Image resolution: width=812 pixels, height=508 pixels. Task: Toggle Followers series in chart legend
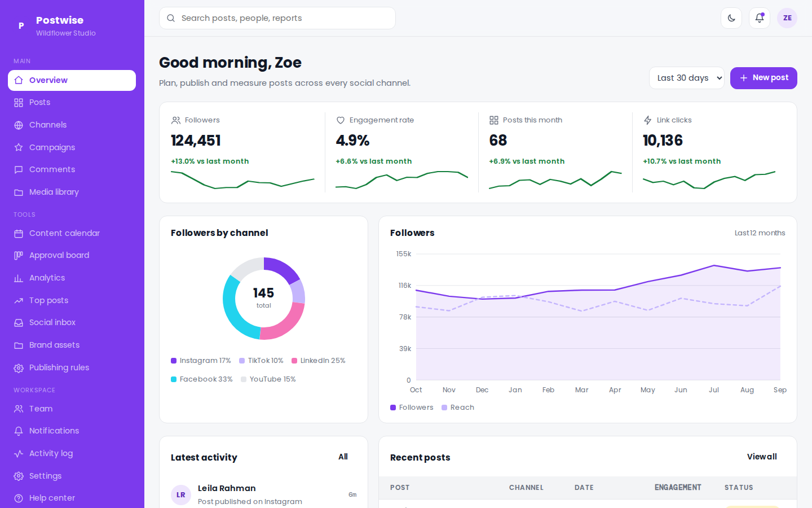pyautogui.click(x=412, y=408)
